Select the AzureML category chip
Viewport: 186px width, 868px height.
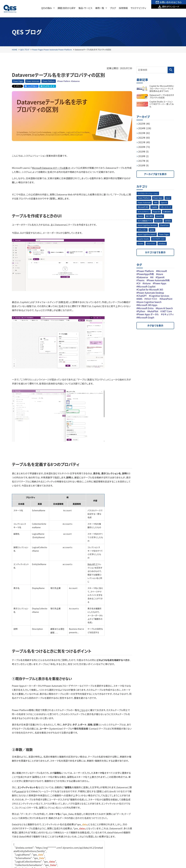point(159,216)
